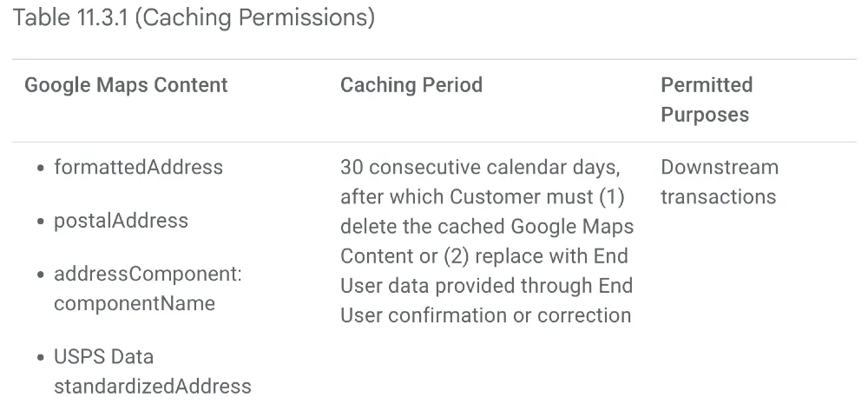This screenshot has height=411, width=868.
Task: Click the Table 11.3.1 Caching Permissions title
Action: (194, 19)
